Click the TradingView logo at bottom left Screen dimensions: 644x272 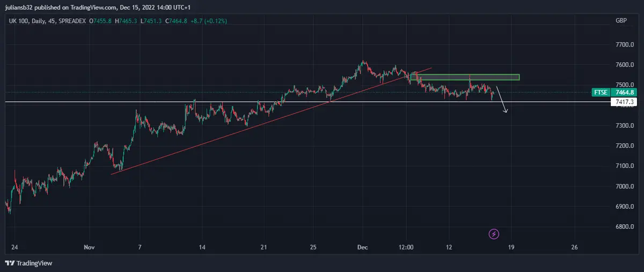[27, 263]
